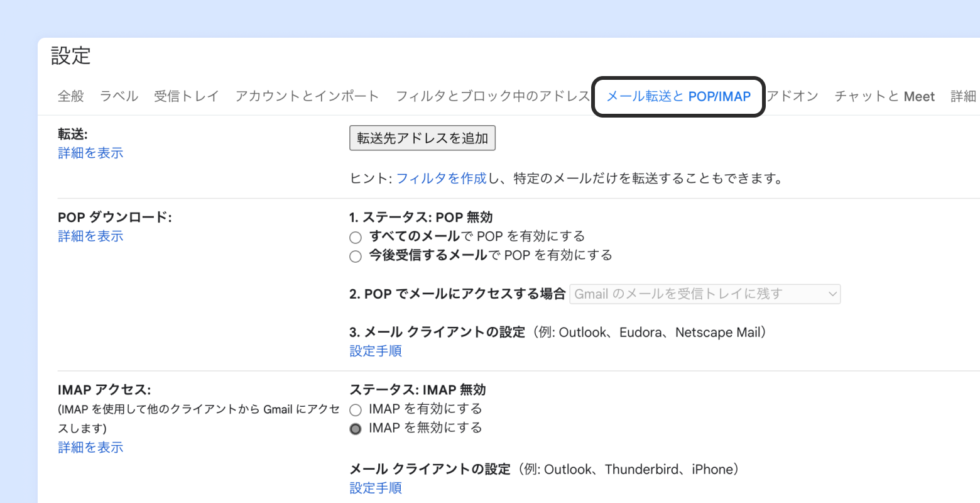The image size is (980, 503).
Task: Open the アカウントとインポート tab
Action: (x=307, y=96)
